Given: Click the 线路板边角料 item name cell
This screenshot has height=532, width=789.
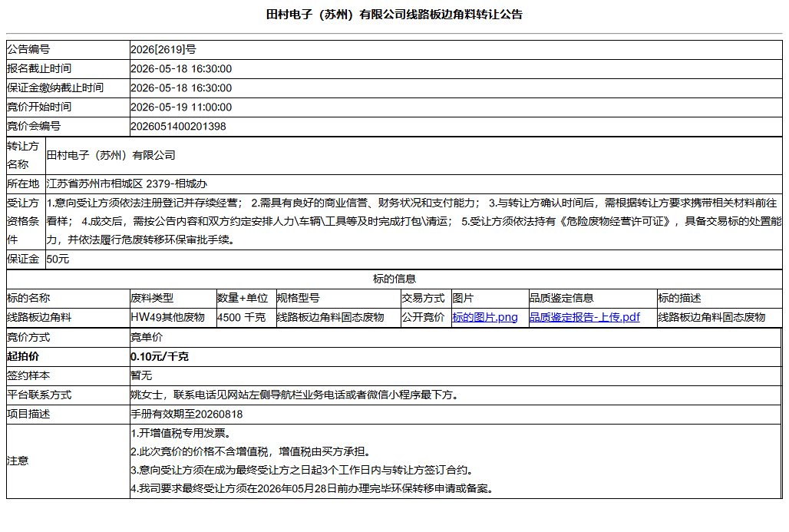Looking at the screenshot, I should pos(68,318).
